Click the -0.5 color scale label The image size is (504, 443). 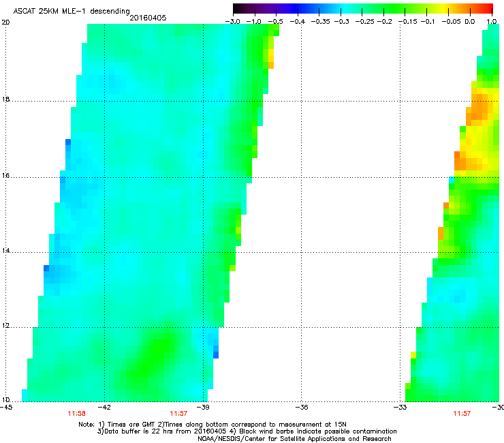275,22
